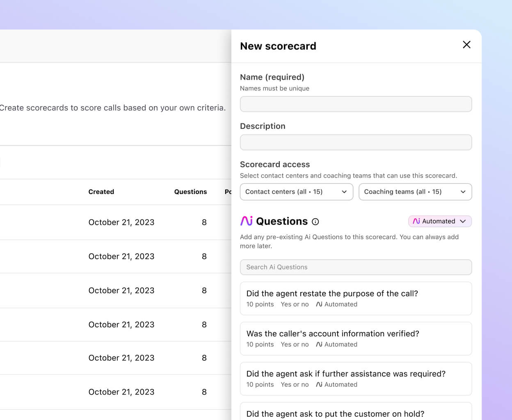Viewport: 512px width, 420px height.
Task: Click the Ai icon inside the Automated badge
Action: 416,221
